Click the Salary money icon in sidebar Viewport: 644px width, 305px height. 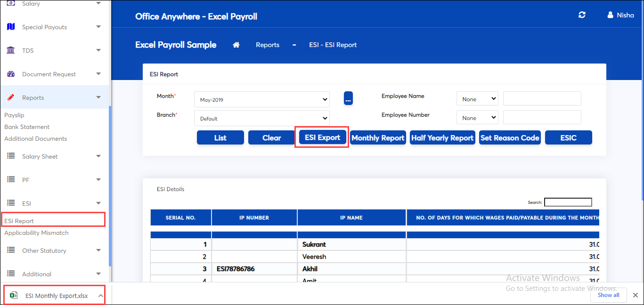coord(11,3)
